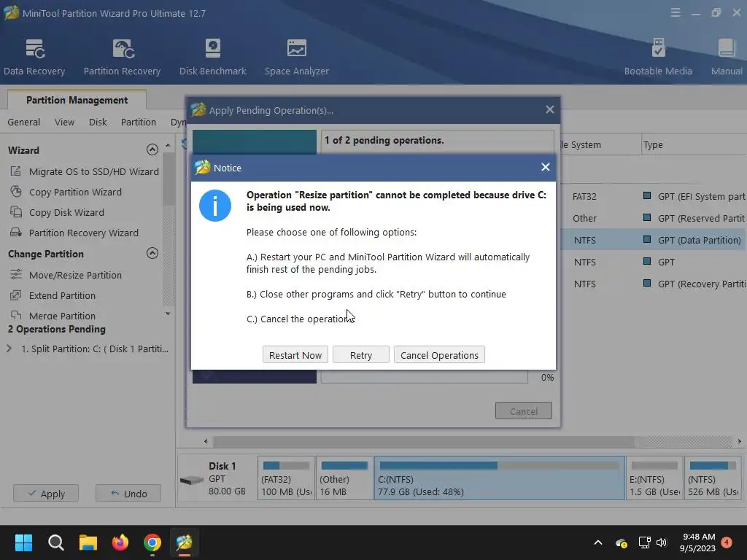
Task: Click the progress bar showing 0%
Action: click(x=425, y=377)
